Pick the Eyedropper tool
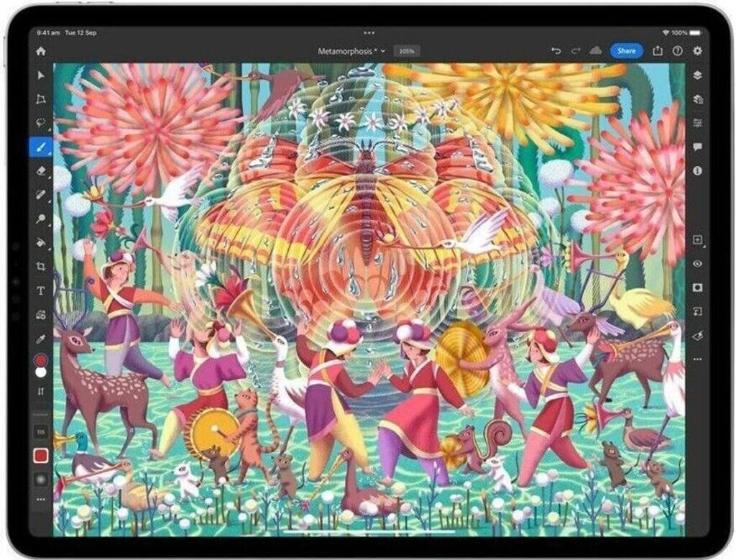 pyautogui.click(x=41, y=337)
